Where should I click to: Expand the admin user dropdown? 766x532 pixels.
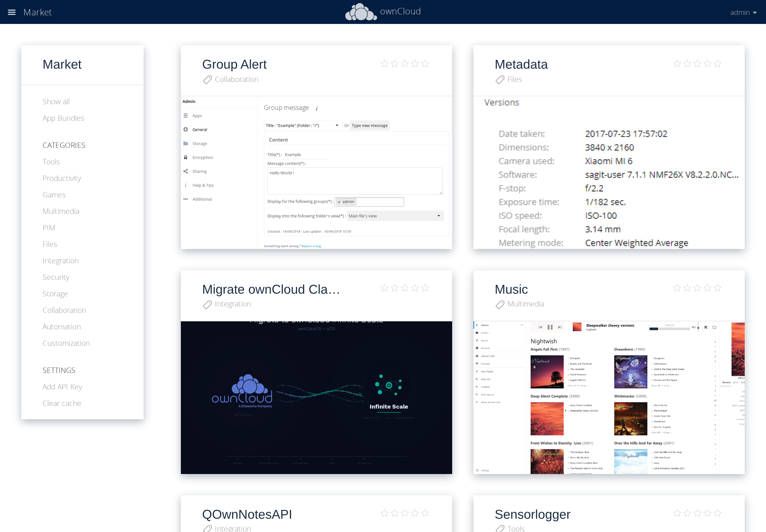pos(743,12)
